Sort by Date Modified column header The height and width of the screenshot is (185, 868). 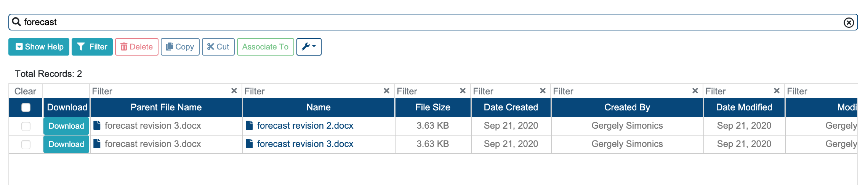tap(744, 107)
